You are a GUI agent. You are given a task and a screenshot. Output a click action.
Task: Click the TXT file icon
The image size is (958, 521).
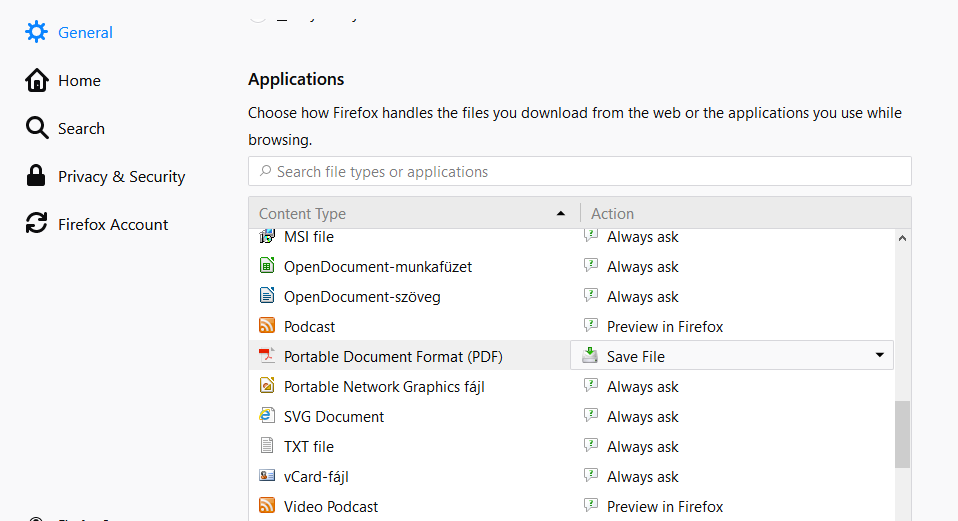(x=267, y=445)
